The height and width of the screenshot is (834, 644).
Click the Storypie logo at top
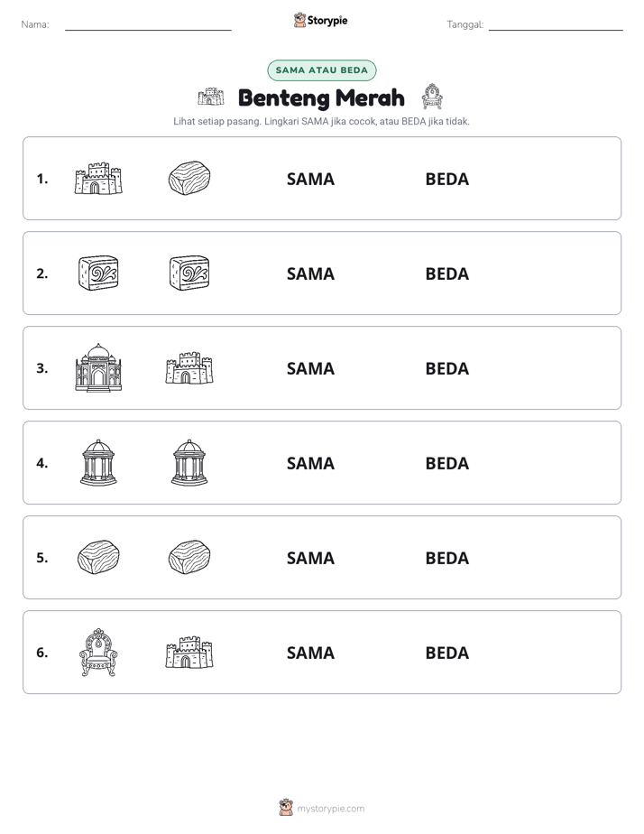click(321, 20)
